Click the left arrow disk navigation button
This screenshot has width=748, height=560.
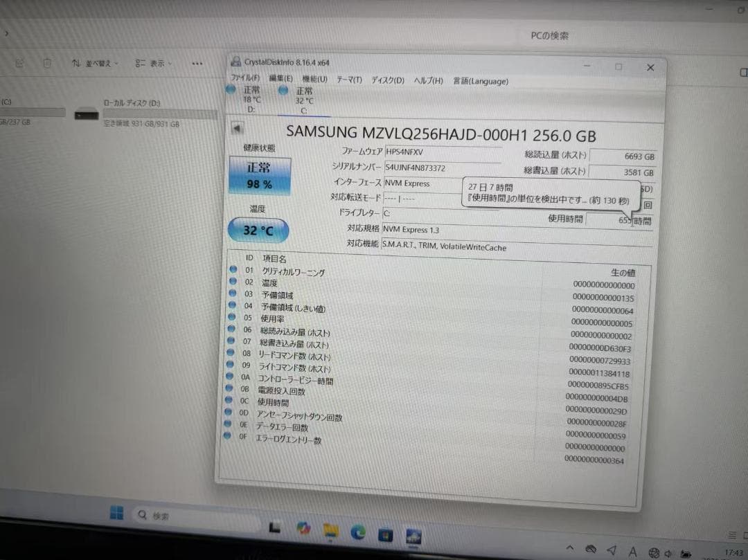point(238,126)
